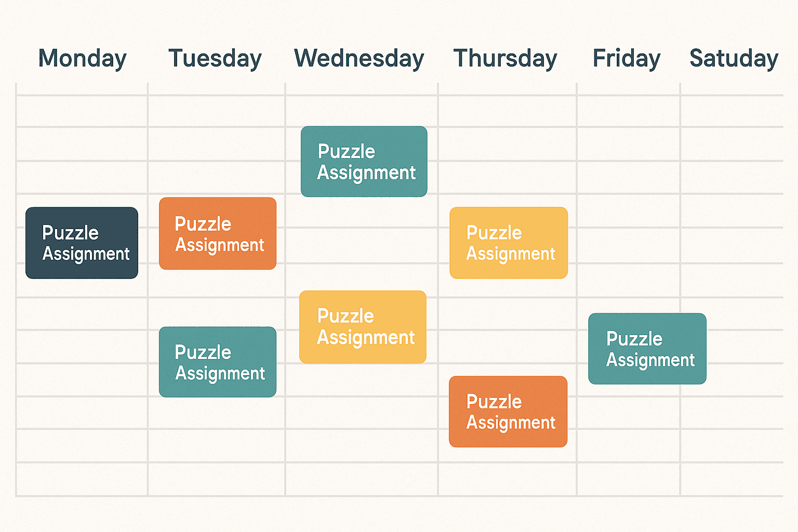
Task: Click the Wednesday day header
Action: coord(359,58)
